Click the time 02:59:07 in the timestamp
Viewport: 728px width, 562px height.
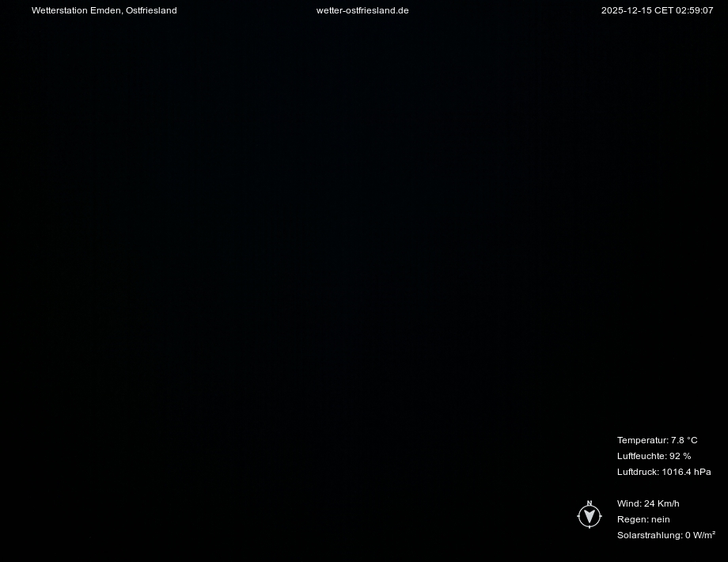tap(695, 10)
